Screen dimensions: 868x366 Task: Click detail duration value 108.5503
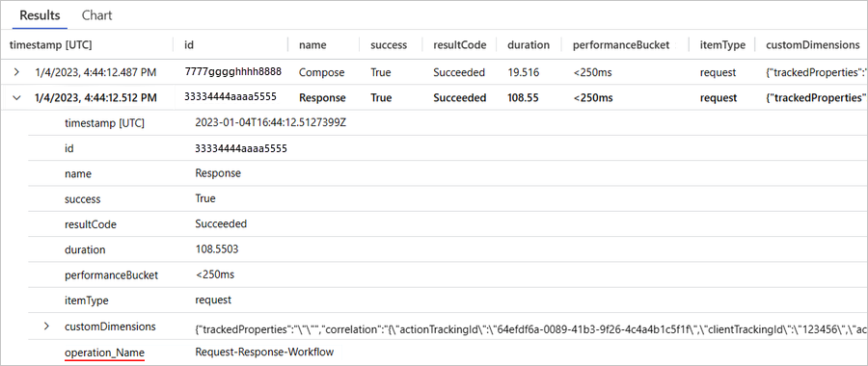217,249
